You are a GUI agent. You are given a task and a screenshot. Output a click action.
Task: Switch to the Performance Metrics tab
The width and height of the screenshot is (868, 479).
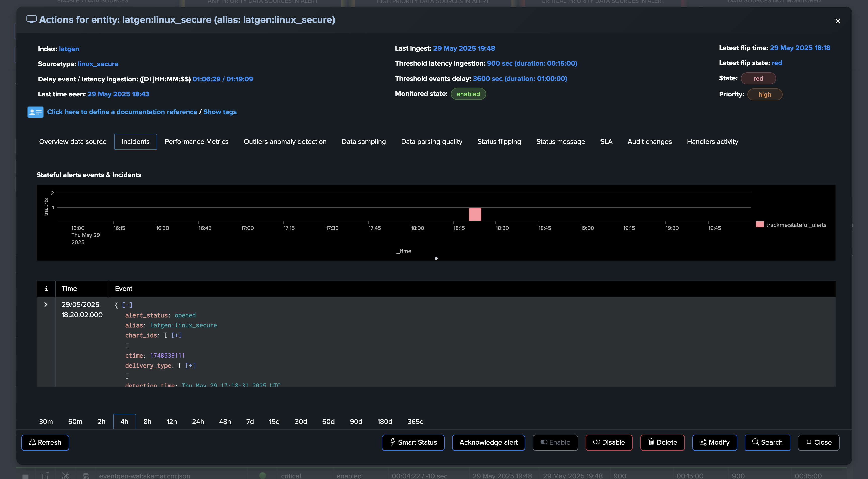coord(196,142)
